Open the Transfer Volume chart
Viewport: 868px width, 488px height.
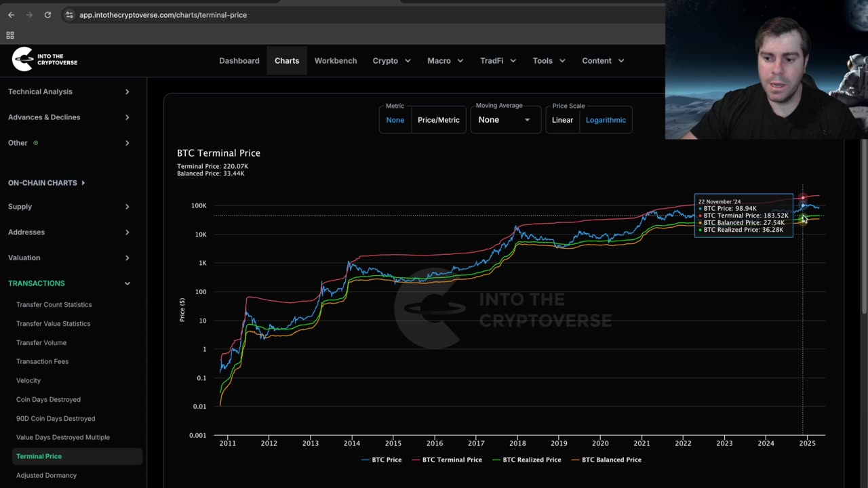[41, 343]
